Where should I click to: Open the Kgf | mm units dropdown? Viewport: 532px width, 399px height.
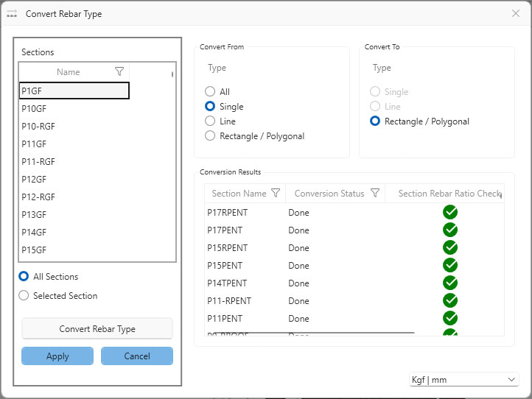463,380
